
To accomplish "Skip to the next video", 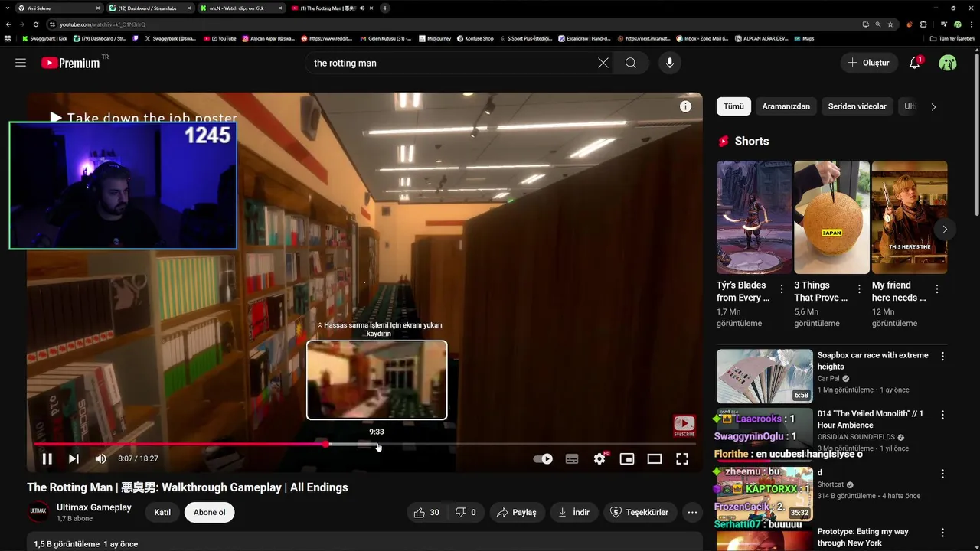I will pos(73,458).
